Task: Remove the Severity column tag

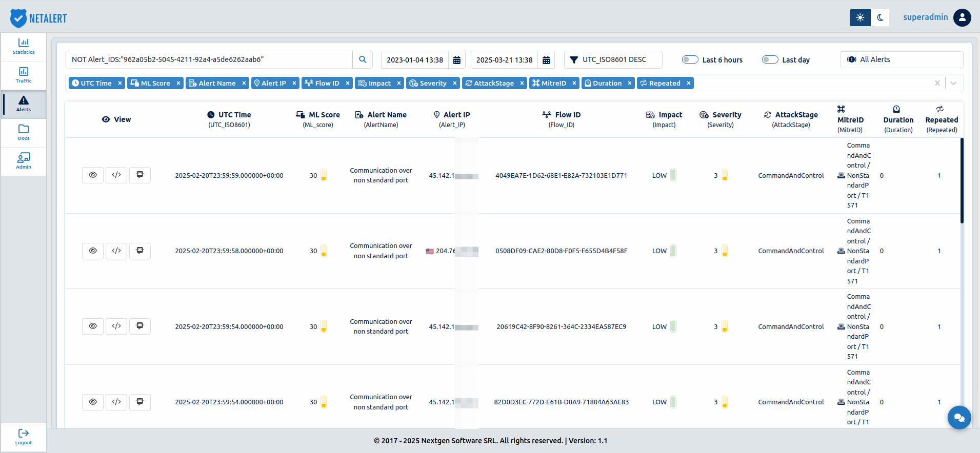Action: click(455, 83)
